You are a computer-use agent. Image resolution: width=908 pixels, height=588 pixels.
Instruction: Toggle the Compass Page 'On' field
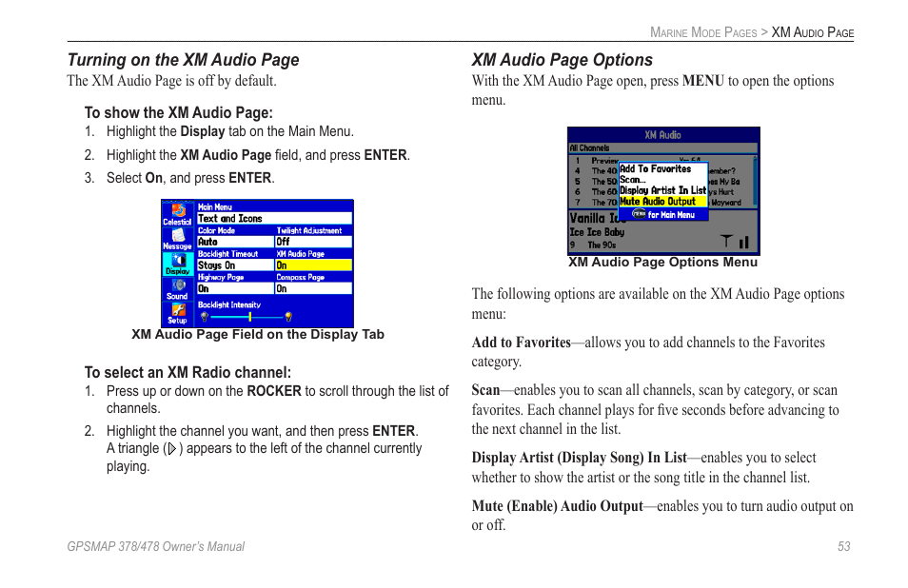313,288
